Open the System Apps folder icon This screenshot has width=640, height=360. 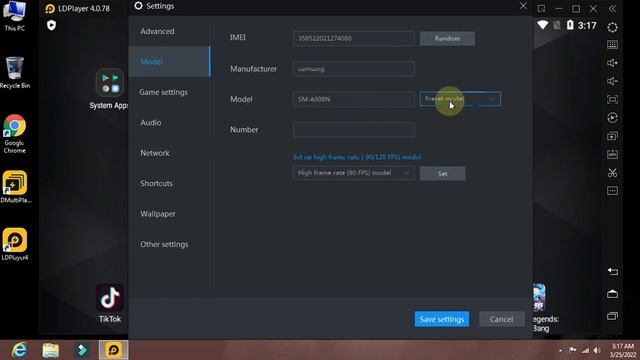110,83
